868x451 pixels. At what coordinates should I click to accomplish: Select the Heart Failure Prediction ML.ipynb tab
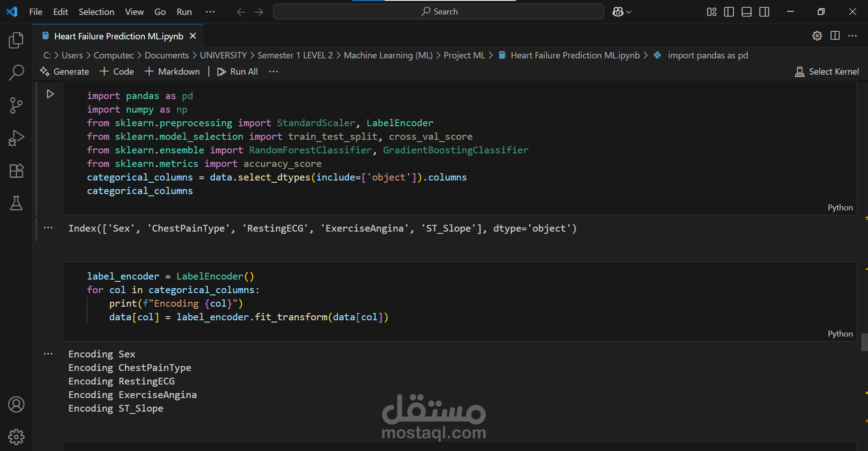click(118, 36)
